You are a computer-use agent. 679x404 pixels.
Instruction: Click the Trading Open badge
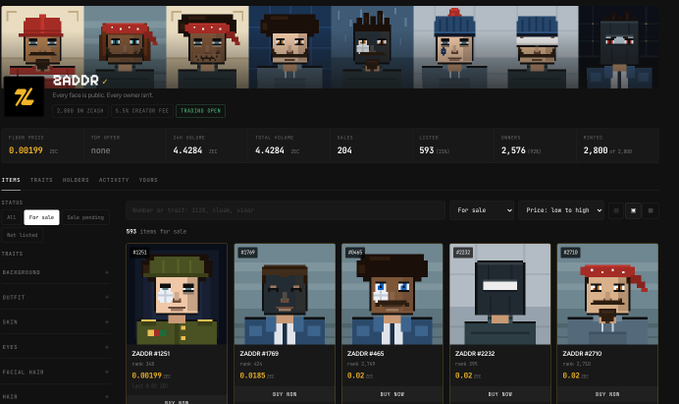[200, 111]
